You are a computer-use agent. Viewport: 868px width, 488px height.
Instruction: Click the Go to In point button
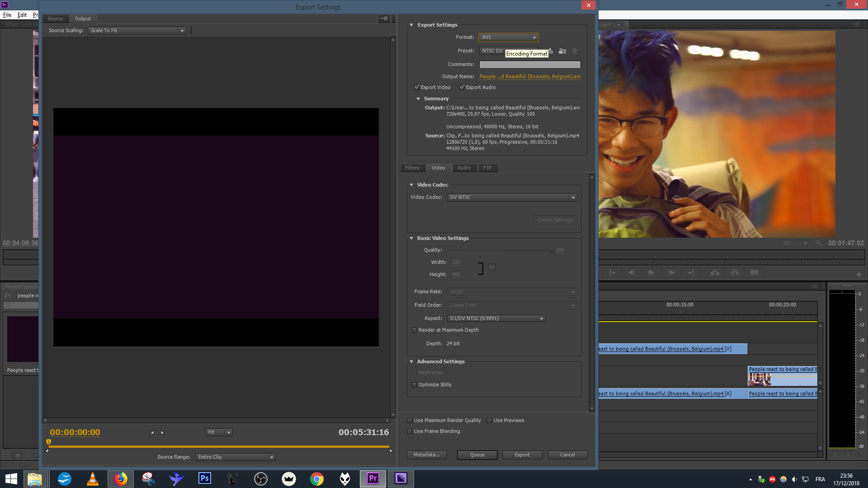point(612,272)
